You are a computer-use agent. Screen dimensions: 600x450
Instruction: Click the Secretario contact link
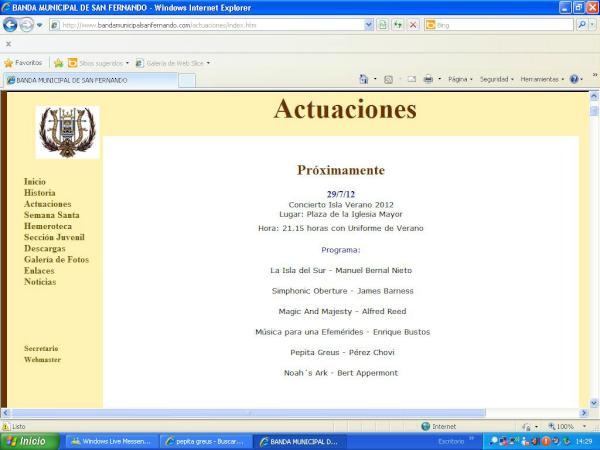pyautogui.click(x=41, y=349)
